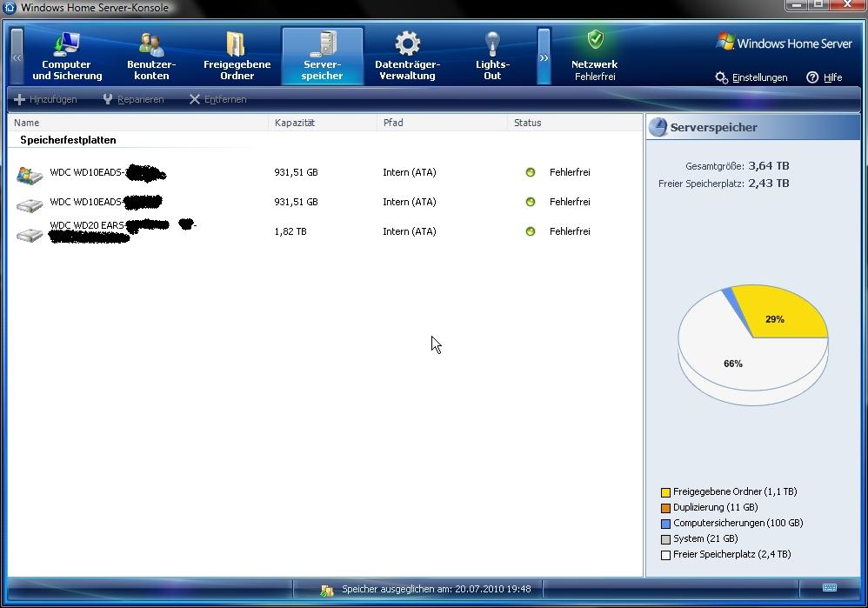868x608 pixels.
Task: Sort by the Status column header
Action: (575, 123)
